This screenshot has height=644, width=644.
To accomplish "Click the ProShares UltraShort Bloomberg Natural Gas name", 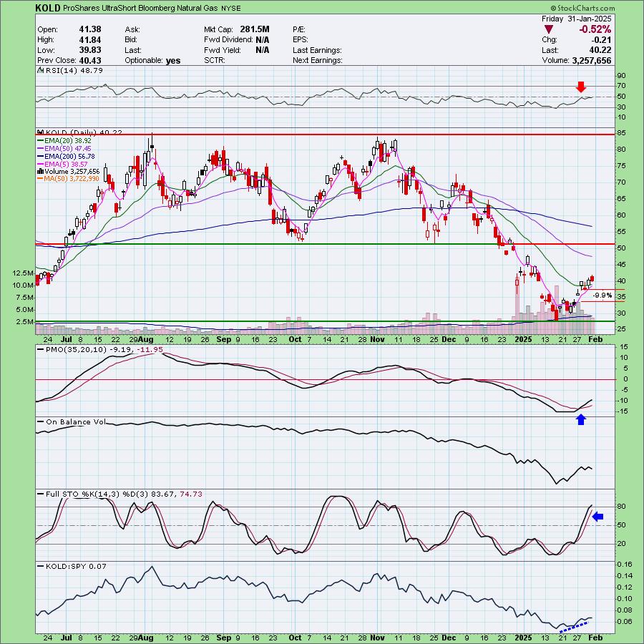I will [140, 8].
